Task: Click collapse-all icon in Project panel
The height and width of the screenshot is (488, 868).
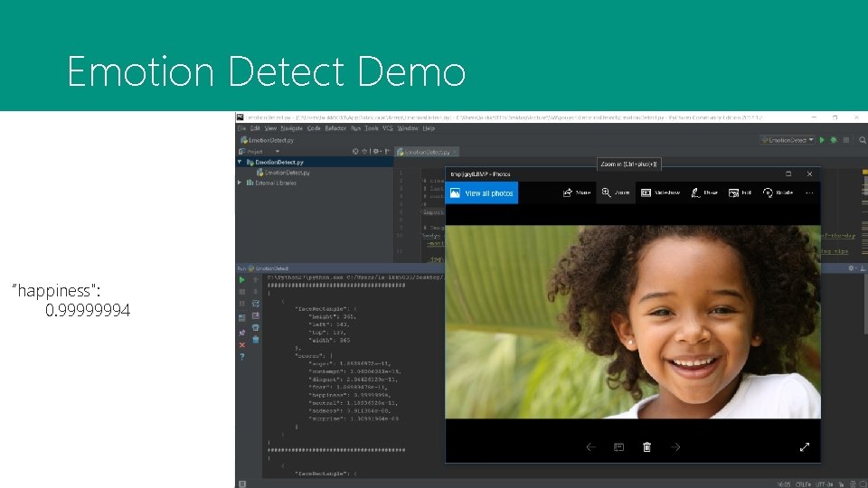Action: [364, 152]
